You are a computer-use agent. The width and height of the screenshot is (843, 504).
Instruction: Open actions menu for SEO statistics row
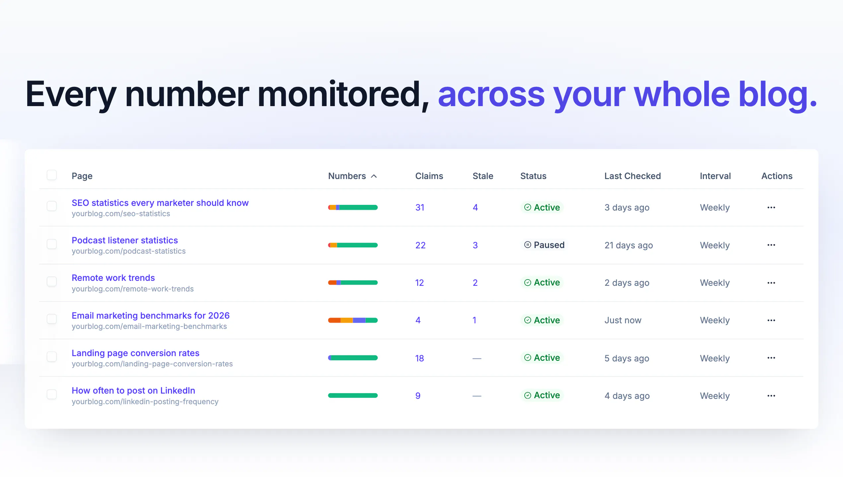(x=771, y=207)
